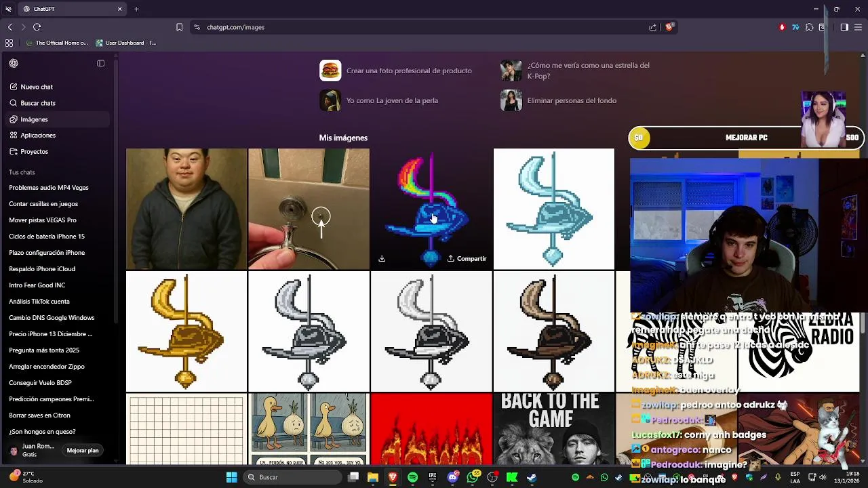868x488 pixels.
Task: Open the chat 'Plazo configuración iPhone'
Action: pyautogui.click(x=47, y=253)
